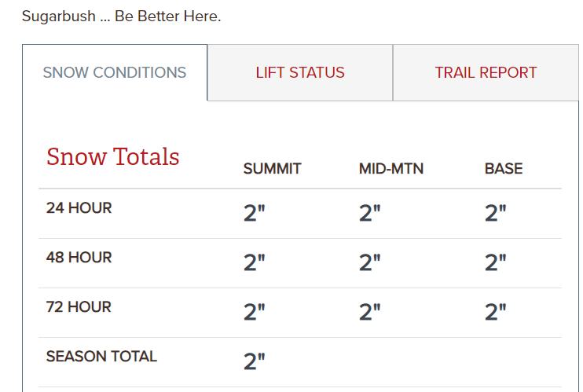Click the 72 hour base snowfall value

(x=496, y=313)
